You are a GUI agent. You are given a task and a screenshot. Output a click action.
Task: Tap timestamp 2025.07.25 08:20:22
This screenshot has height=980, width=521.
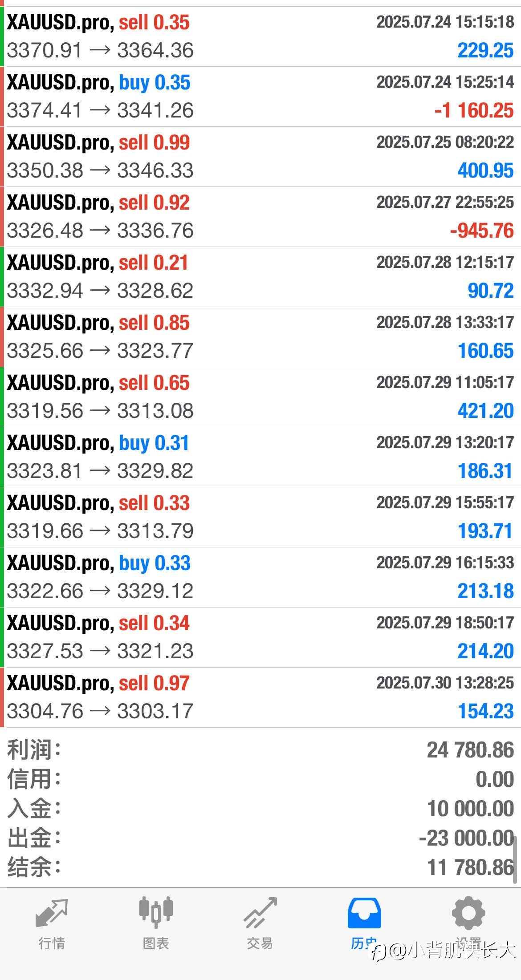[x=445, y=142]
